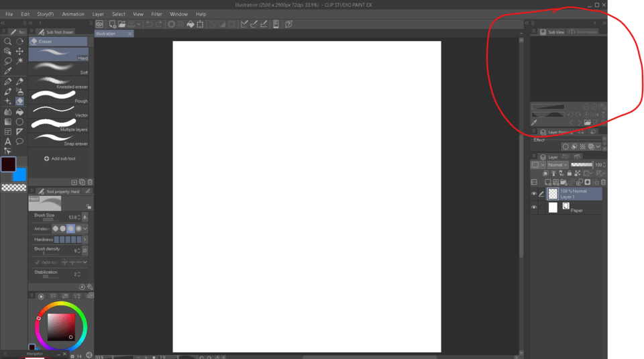Open palette color dropdown in Layer panel

tap(537, 164)
